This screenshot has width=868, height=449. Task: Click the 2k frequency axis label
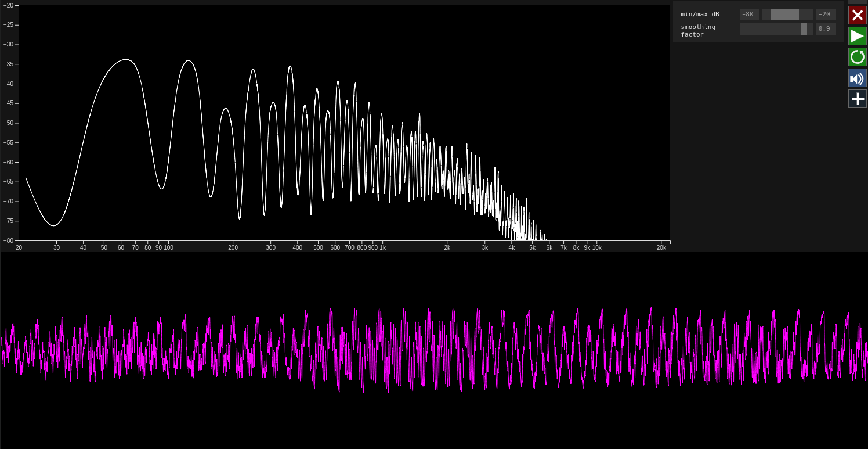click(447, 248)
